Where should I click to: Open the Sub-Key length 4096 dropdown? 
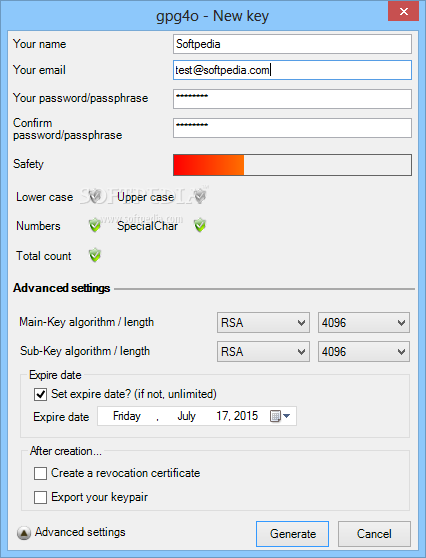(364, 352)
